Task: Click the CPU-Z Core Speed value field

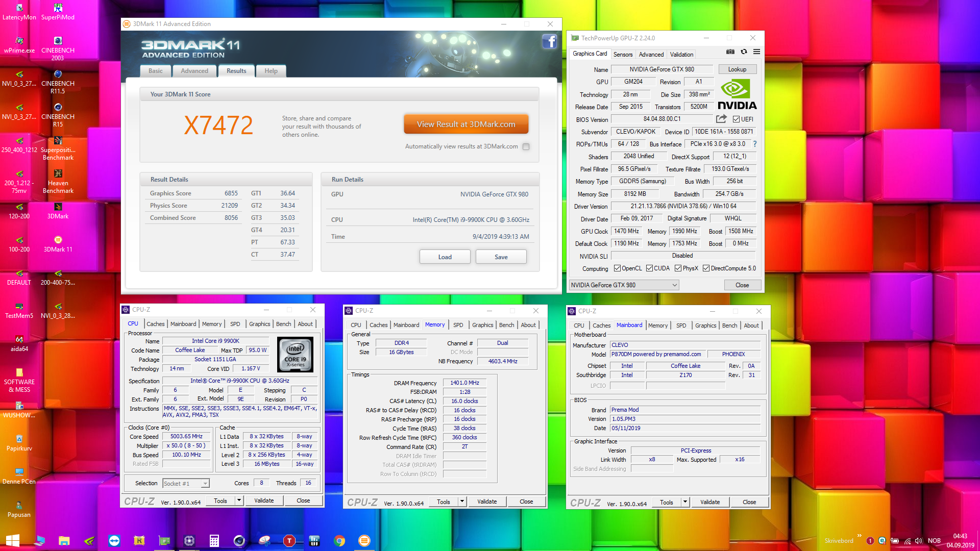Action: (x=187, y=437)
